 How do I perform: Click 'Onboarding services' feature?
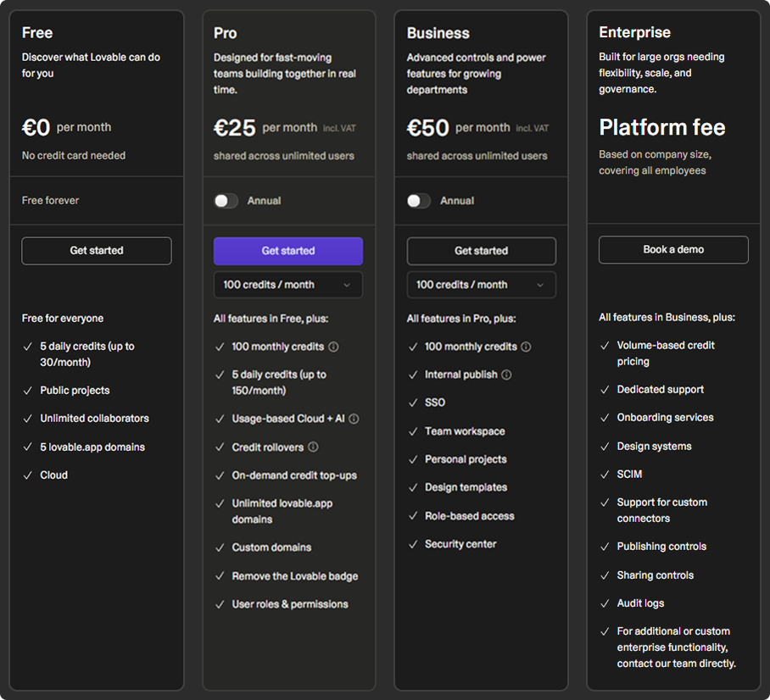(x=665, y=418)
